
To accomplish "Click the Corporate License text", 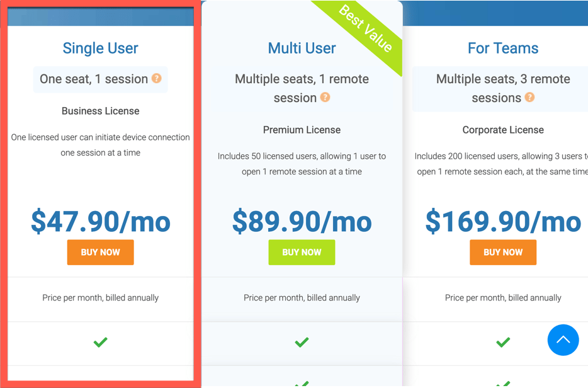I will (x=503, y=130).
